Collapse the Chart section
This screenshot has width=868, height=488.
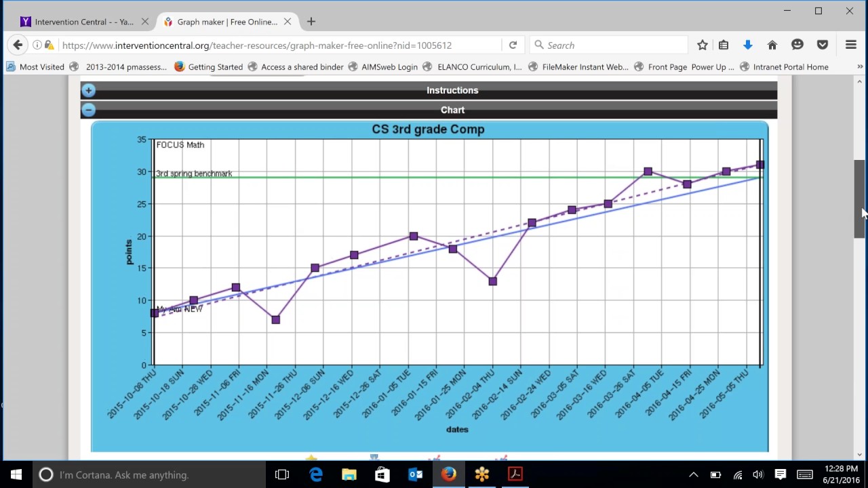tap(88, 110)
